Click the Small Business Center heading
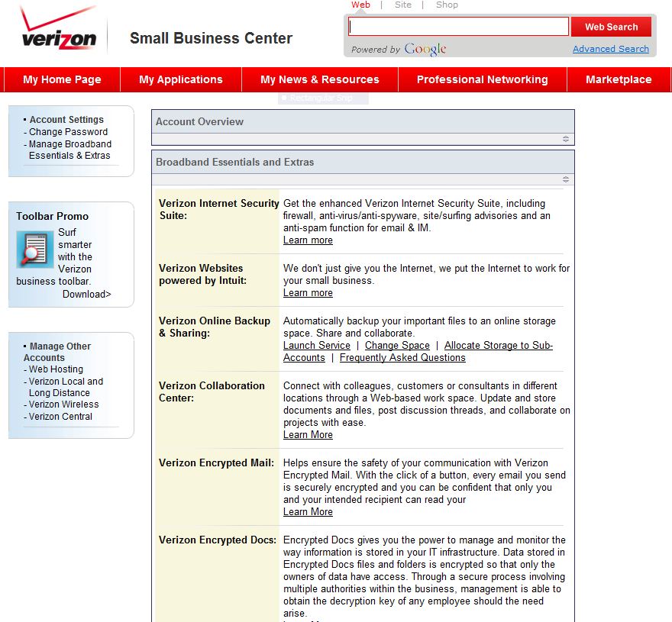Viewport: 672px width, 622px height. [211, 38]
